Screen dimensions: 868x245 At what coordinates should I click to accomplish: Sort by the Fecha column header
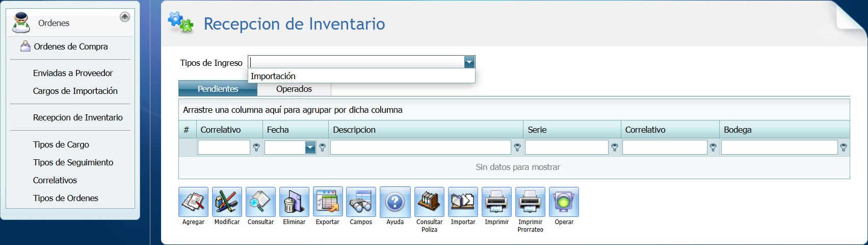[x=296, y=130]
